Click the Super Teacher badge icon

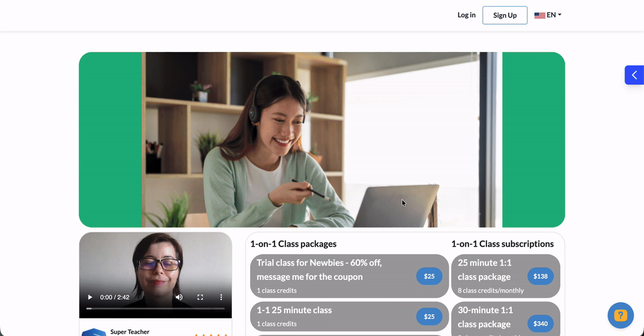point(94,332)
